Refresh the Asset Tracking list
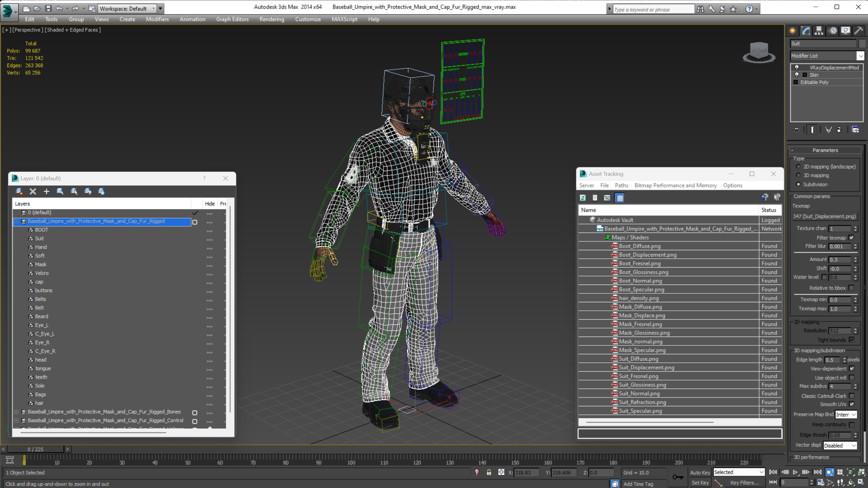Image resolution: width=868 pixels, height=488 pixels. tap(583, 198)
